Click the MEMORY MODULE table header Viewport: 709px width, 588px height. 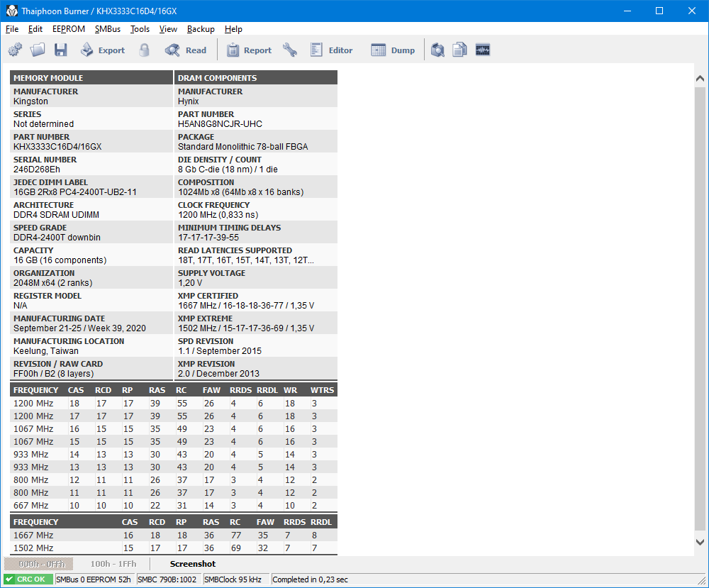(x=91, y=77)
